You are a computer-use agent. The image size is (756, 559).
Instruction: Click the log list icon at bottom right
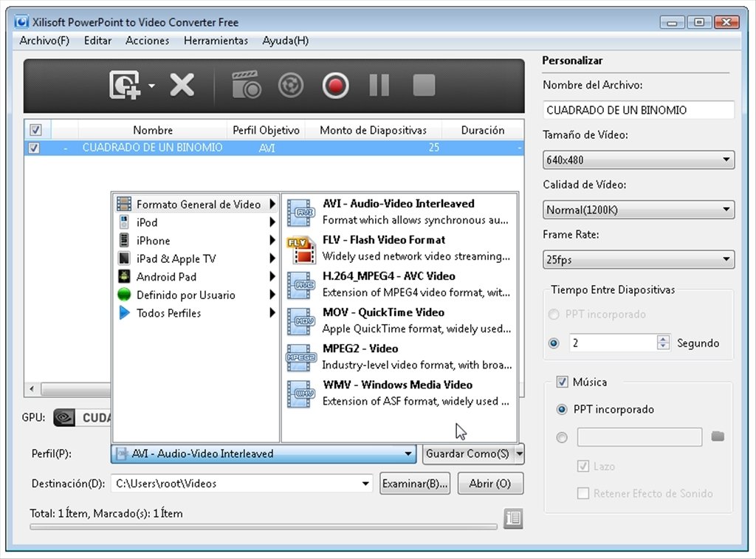point(513,518)
